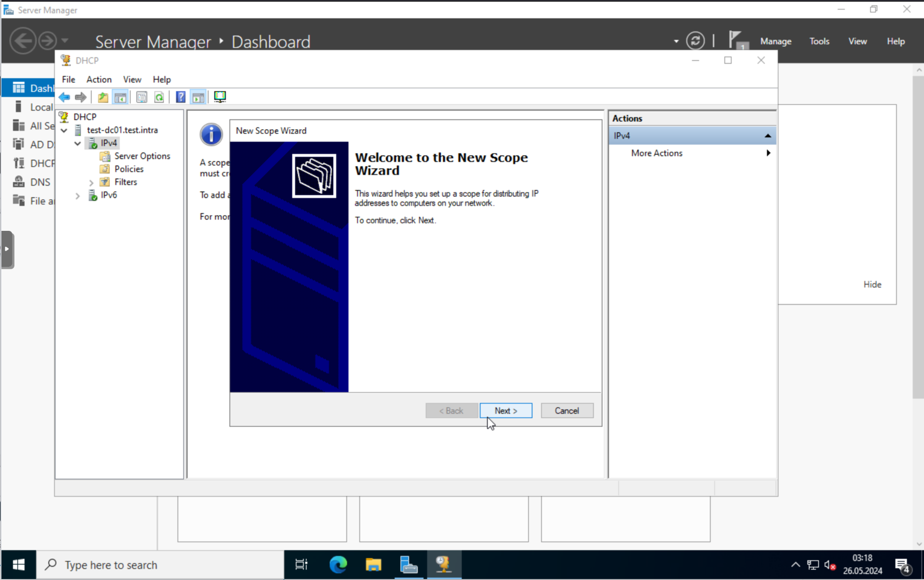Collapse the IPv4 tree node
The image size is (924, 580).
click(77, 143)
